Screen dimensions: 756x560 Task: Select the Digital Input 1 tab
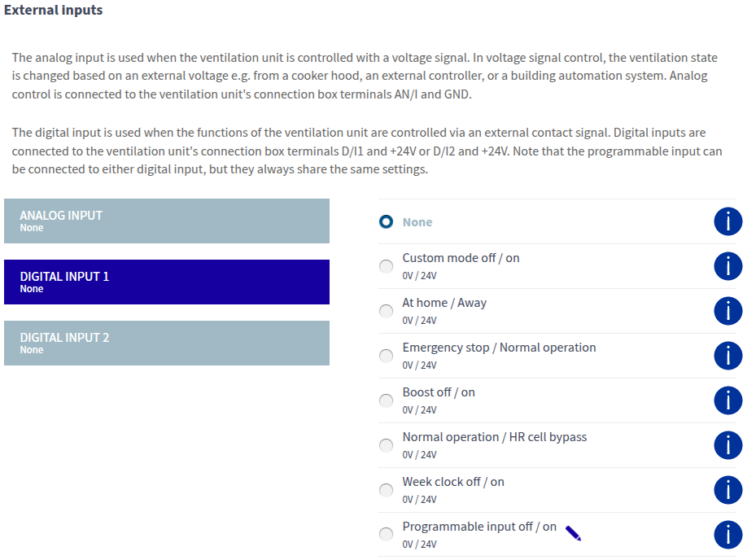166,282
